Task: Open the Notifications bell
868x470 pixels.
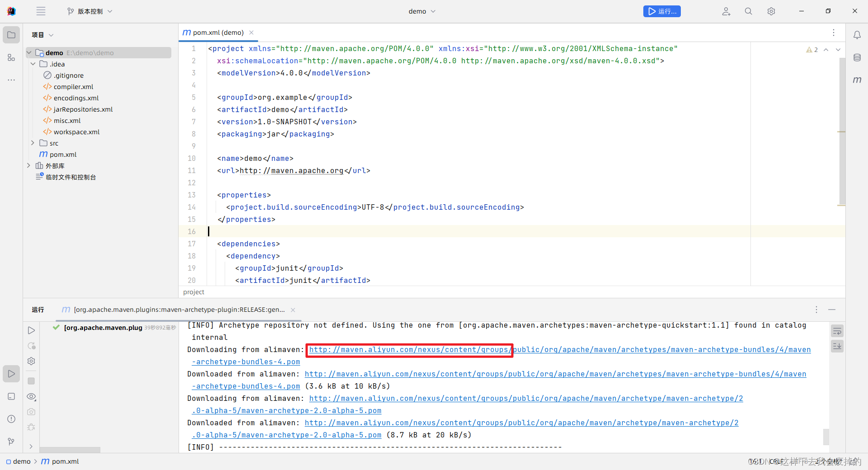Action: [857, 35]
